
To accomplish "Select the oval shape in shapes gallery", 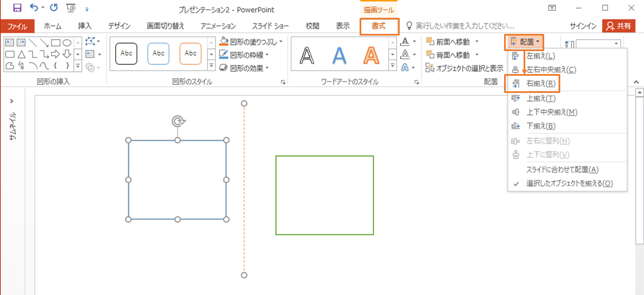I will (x=67, y=42).
